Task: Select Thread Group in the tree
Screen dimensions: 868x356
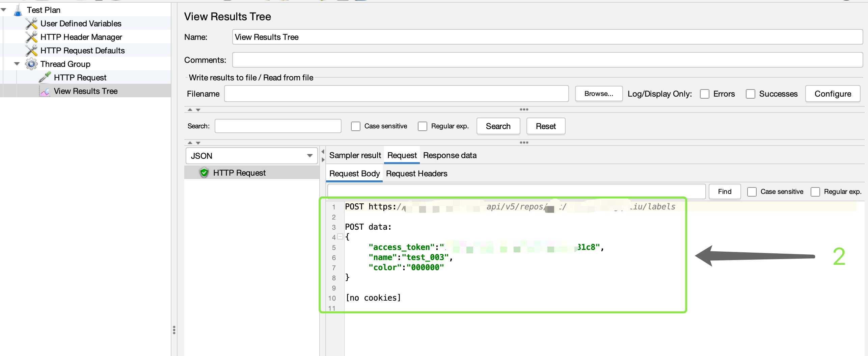Action: (65, 64)
